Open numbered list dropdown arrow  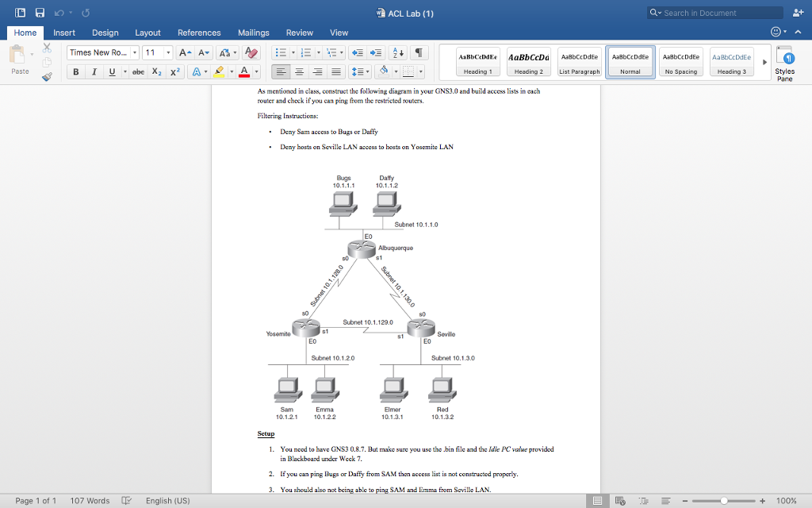pos(319,53)
